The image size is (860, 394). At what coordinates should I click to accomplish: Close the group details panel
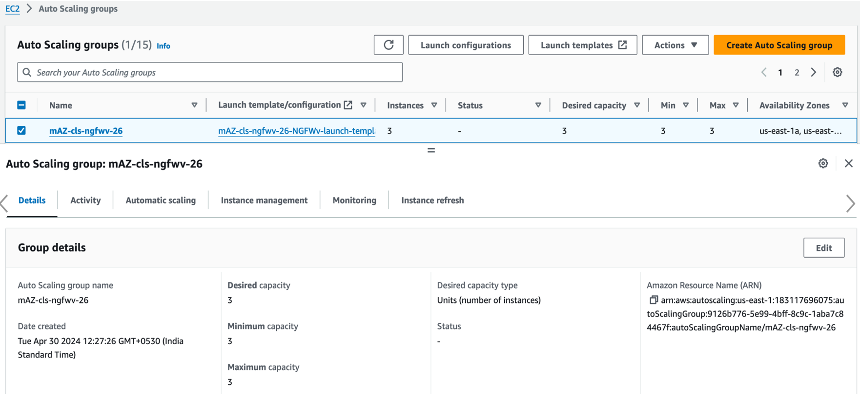click(x=848, y=163)
